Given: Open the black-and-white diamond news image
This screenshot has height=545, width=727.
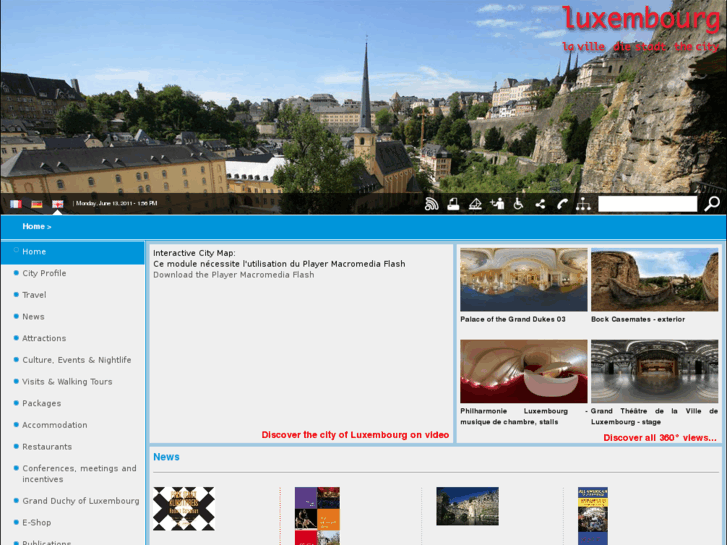Looking at the screenshot, I should coord(184,509).
